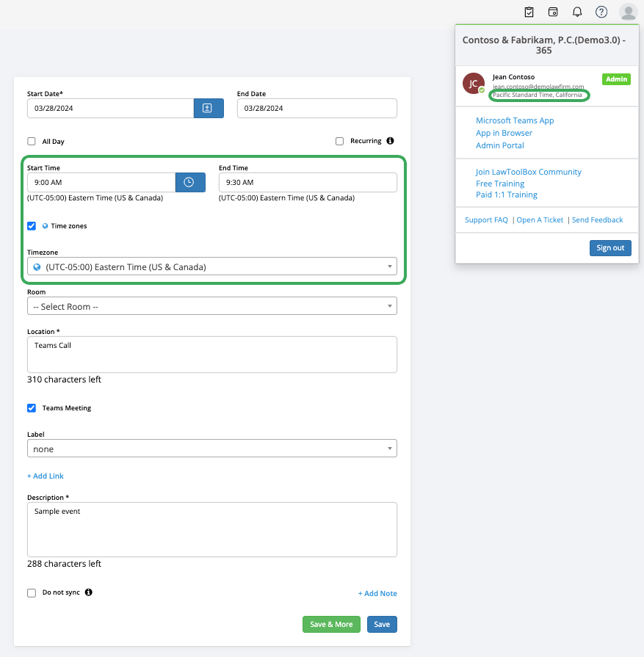This screenshot has height=657, width=644.
Task: Click the Location text area
Action: pos(212,355)
